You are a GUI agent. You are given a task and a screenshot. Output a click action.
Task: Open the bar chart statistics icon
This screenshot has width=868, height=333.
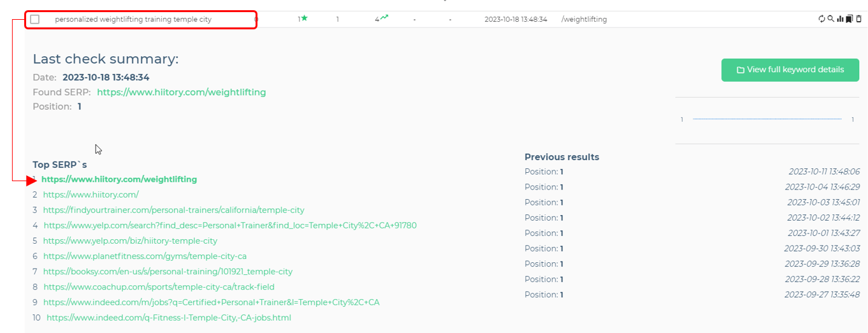[x=840, y=19]
